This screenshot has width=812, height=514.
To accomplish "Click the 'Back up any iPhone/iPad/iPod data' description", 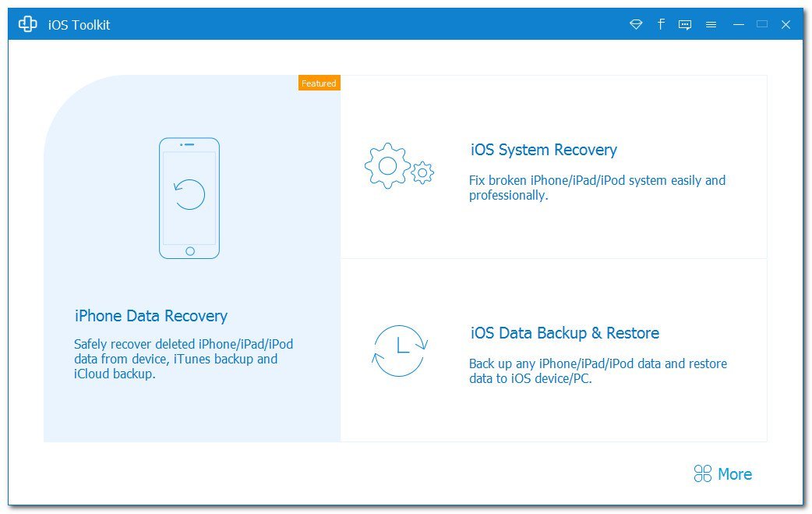I will pos(598,371).
